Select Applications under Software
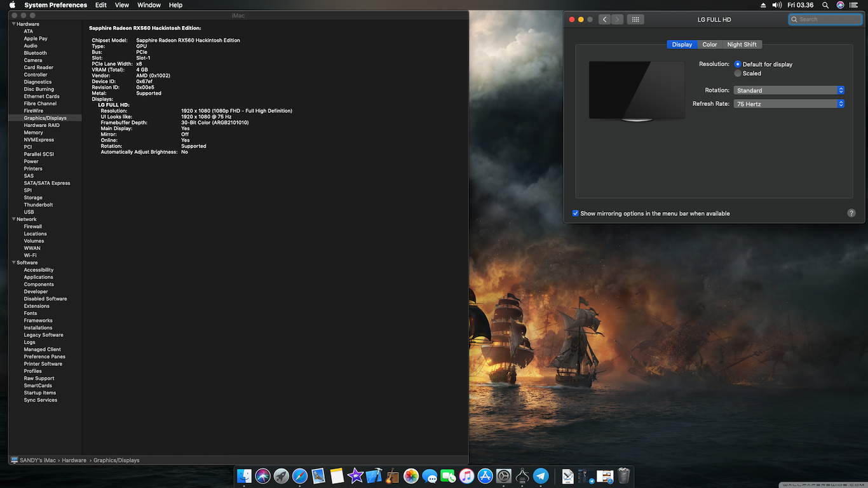The height and width of the screenshot is (488, 868). (x=39, y=277)
